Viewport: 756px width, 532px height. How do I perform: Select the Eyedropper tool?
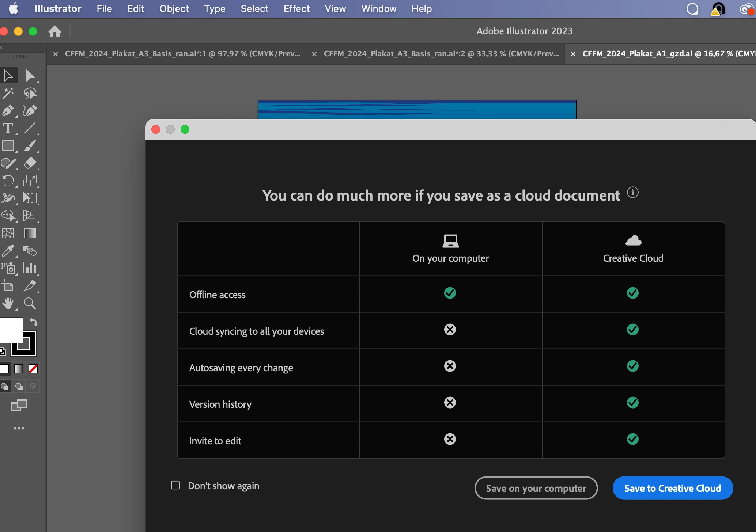tap(8, 251)
